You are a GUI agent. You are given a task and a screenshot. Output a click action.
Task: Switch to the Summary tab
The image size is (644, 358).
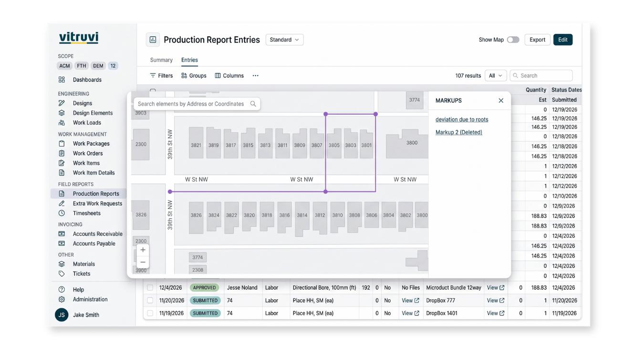point(161,60)
